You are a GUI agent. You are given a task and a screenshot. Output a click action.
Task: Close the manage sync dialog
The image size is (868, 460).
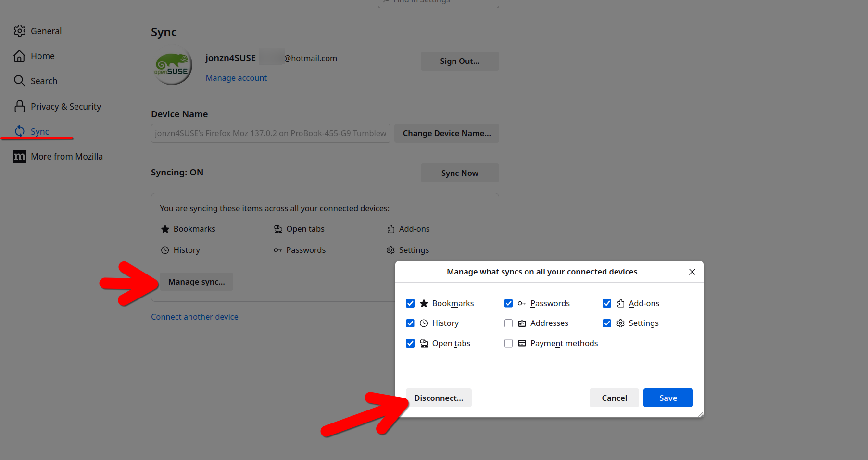692,272
